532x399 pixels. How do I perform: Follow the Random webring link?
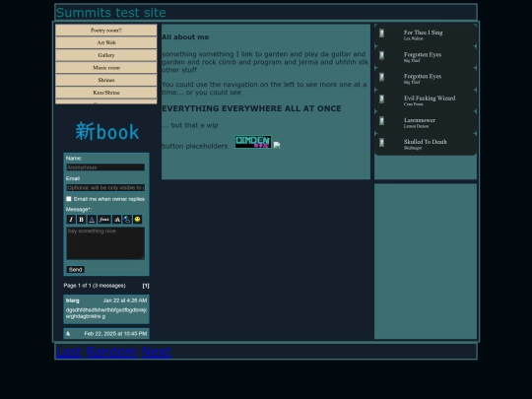click(x=111, y=352)
